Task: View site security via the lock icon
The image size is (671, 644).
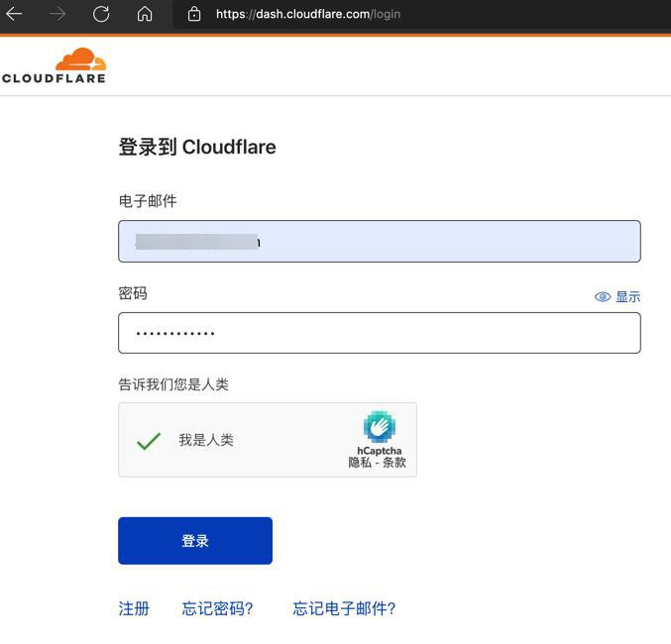Action: (194, 14)
